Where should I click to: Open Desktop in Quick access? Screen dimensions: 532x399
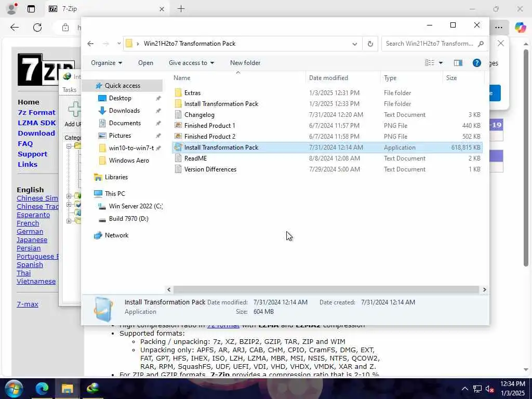tap(120, 98)
